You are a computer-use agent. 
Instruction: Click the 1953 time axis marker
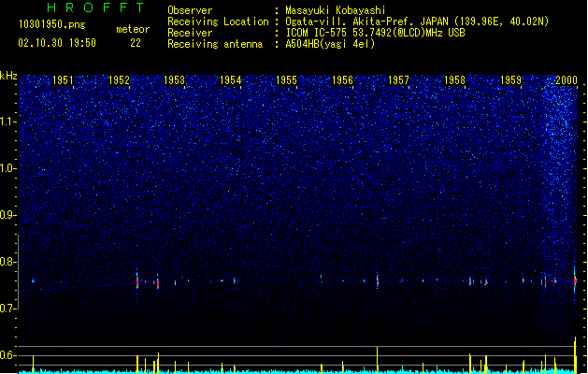[175, 80]
